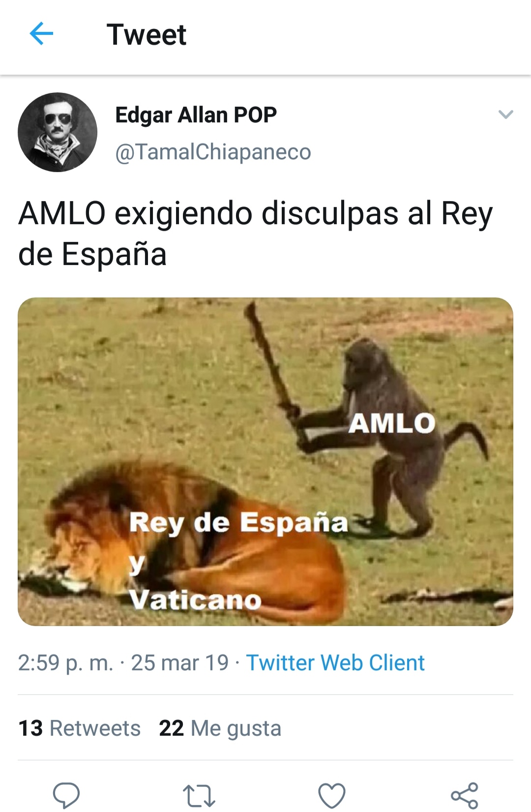Go back using the blue arrow

coord(41,34)
